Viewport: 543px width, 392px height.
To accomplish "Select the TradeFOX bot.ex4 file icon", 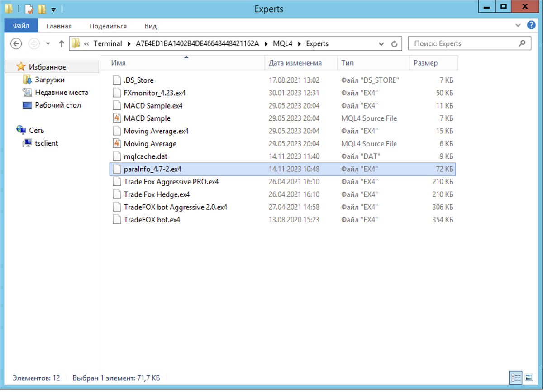I will 117,220.
